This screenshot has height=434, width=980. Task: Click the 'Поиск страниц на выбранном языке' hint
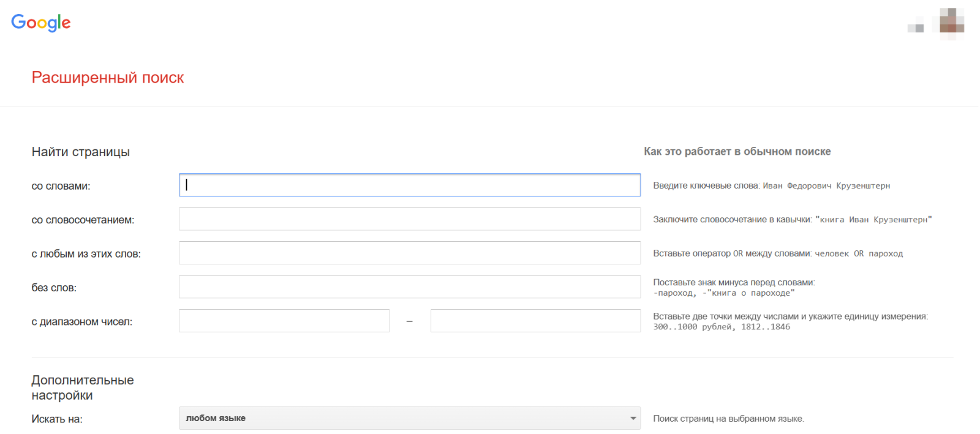point(728,419)
